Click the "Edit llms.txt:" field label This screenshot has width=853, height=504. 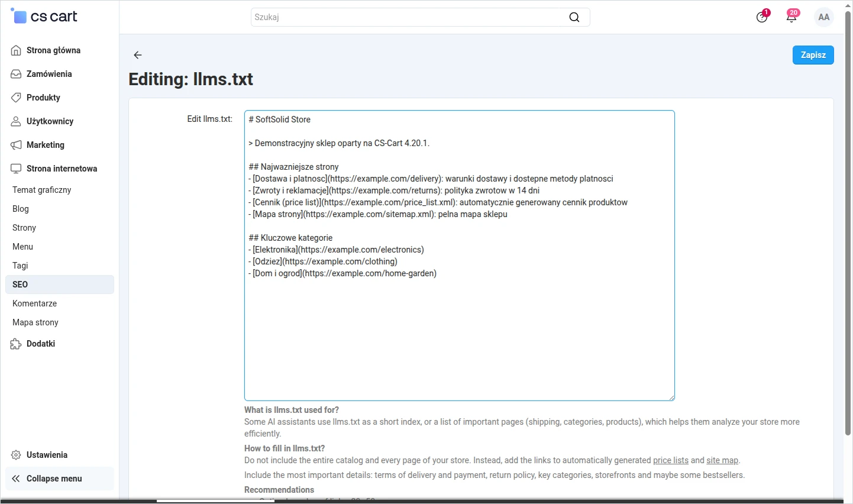pyautogui.click(x=209, y=119)
